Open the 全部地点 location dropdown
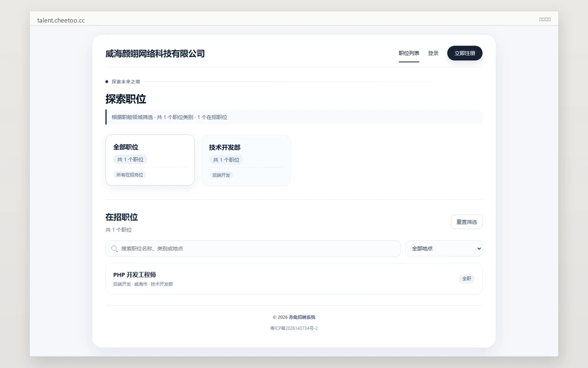Image resolution: width=588 pixels, height=368 pixels. (444, 248)
